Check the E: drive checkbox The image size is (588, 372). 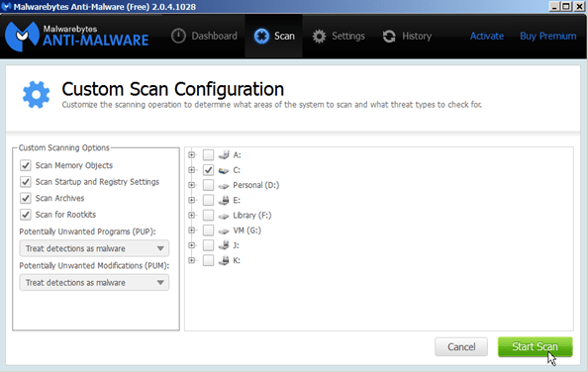(208, 200)
